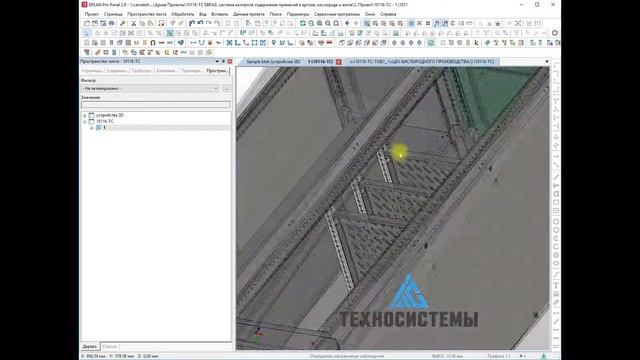Select the text T tool in right toolbar

(x=556, y=285)
